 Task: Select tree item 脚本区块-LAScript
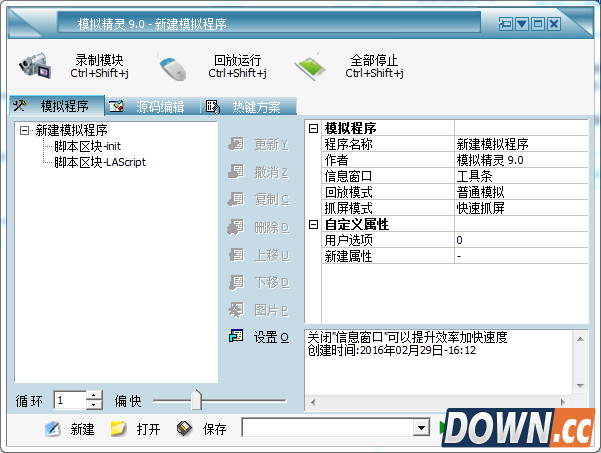[100, 162]
